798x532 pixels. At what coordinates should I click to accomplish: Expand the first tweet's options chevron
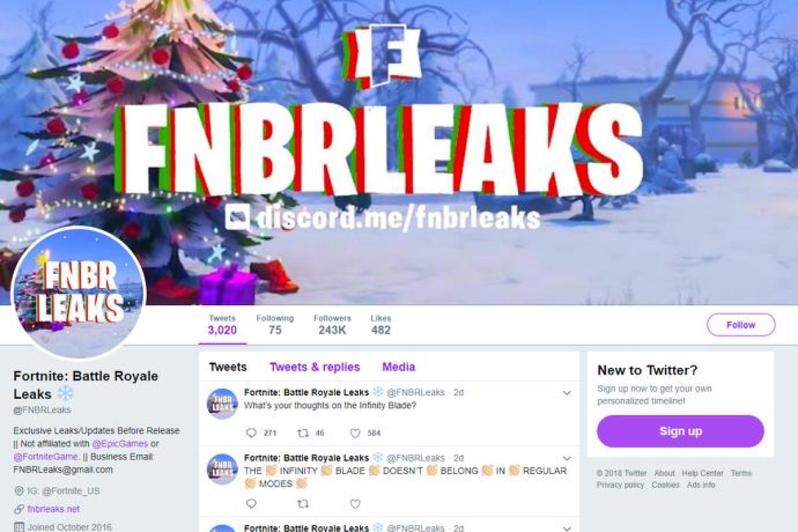pyautogui.click(x=567, y=393)
